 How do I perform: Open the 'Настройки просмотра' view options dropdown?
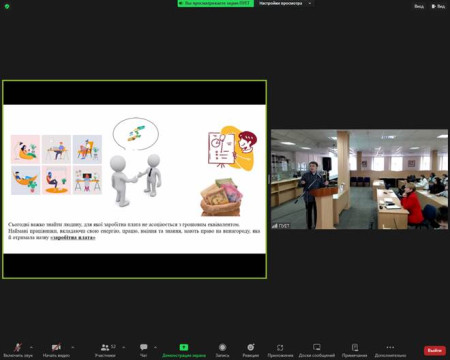coord(285,3)
